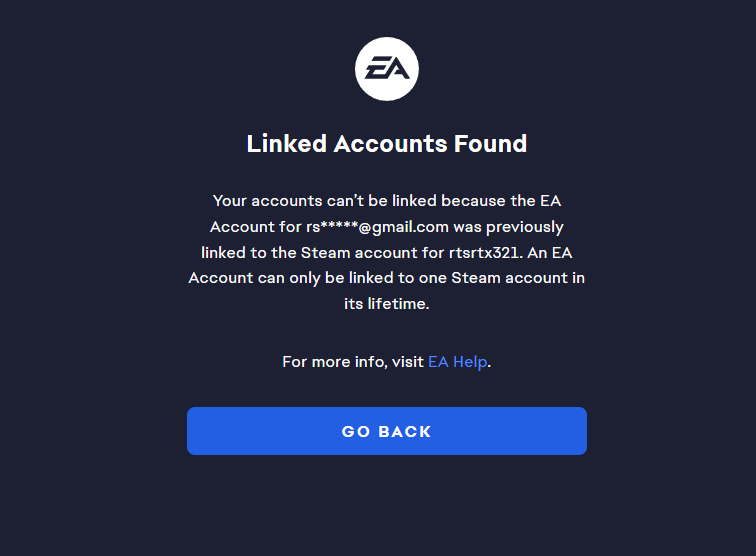Click the "its lifetime." text line

pos(386,304)
